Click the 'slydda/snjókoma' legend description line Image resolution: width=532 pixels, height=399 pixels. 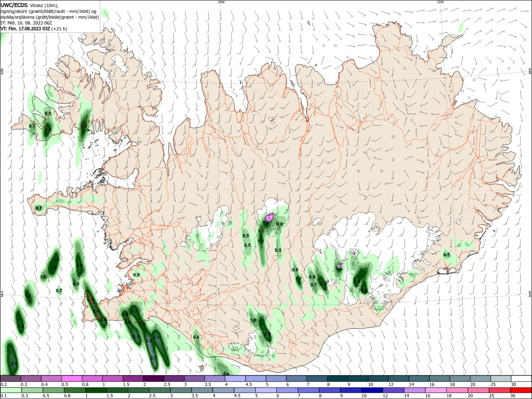point(49,17)
